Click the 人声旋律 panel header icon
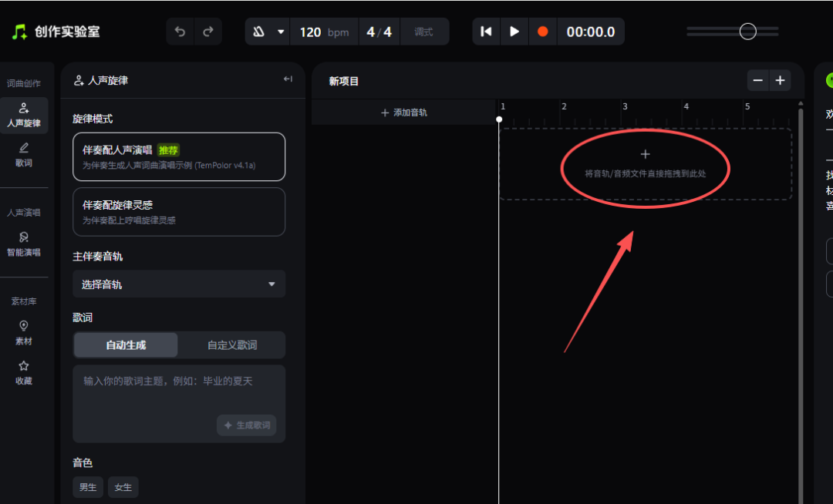 (x=79, y=81)
